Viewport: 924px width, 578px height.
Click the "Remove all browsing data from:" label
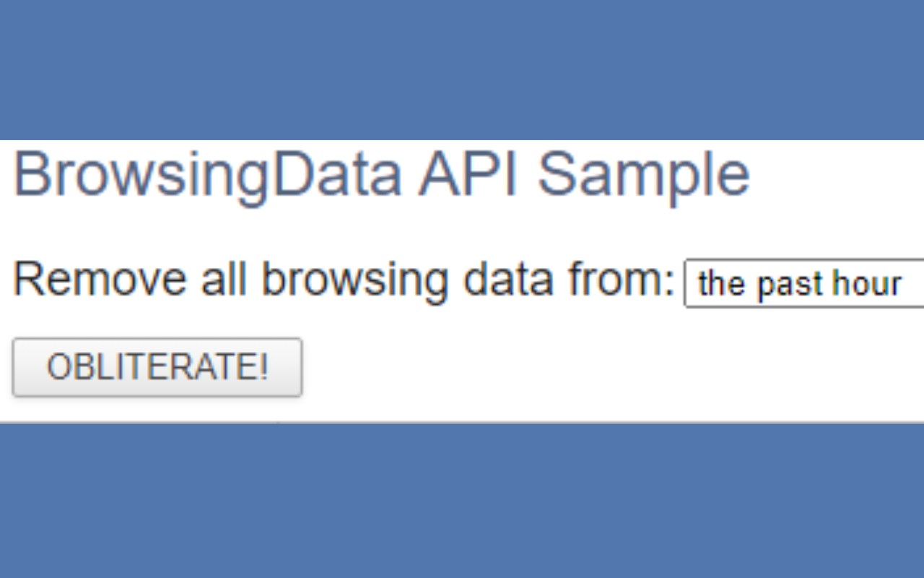pos(344,279)
